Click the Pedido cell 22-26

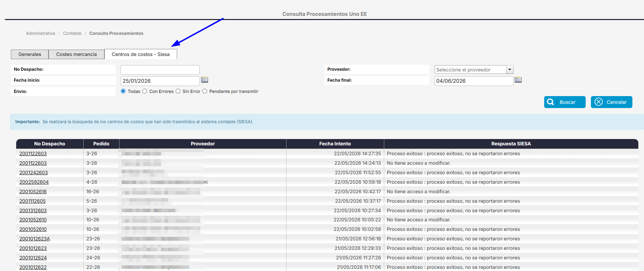pos(93,267)
